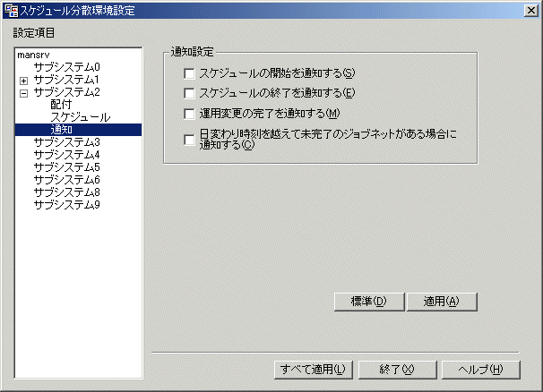The width and height of the screenshot is (543, 392).
Task: Select サブシステム5 in the tree
Action: point(67,167)
